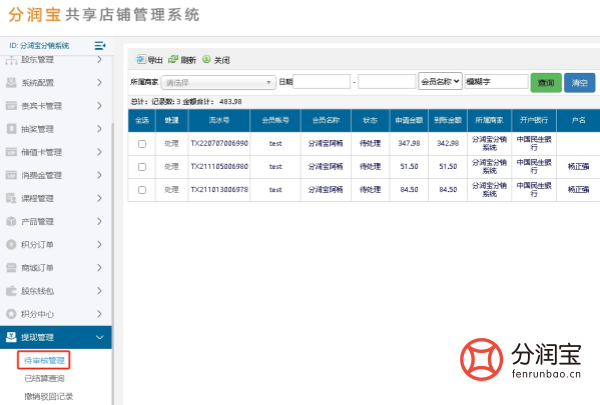Click the 课程管理 sidebar icon
The image size is (600, 405).
point(11,198)
